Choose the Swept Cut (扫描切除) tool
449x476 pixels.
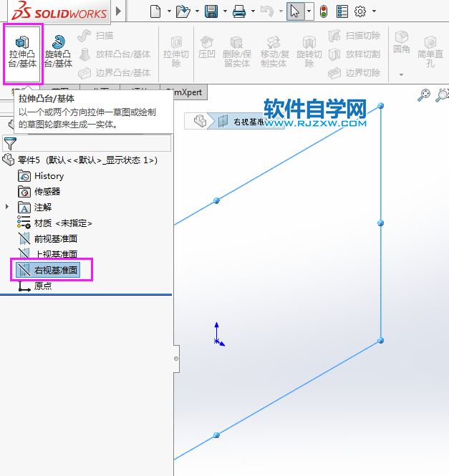[354, 36]
